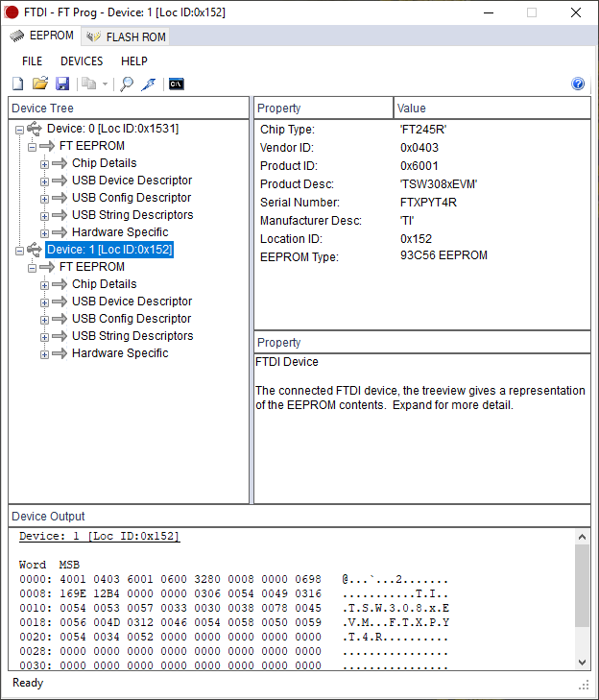Click the Chip Type 'FT245R' value
The image size is (599, 700).
[423, 130]
